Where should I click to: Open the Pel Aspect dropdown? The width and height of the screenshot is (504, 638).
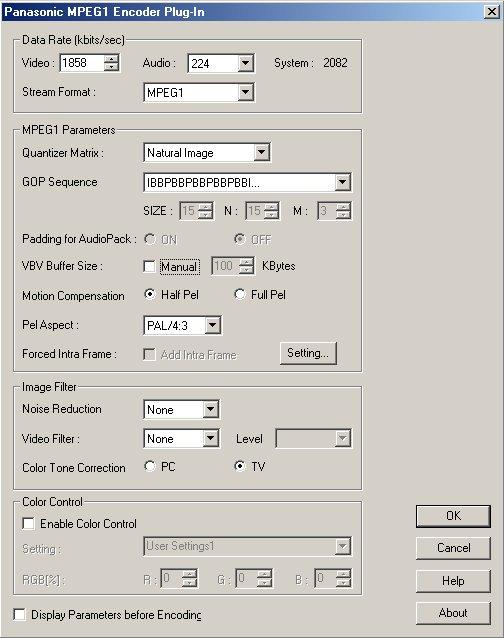212,325
